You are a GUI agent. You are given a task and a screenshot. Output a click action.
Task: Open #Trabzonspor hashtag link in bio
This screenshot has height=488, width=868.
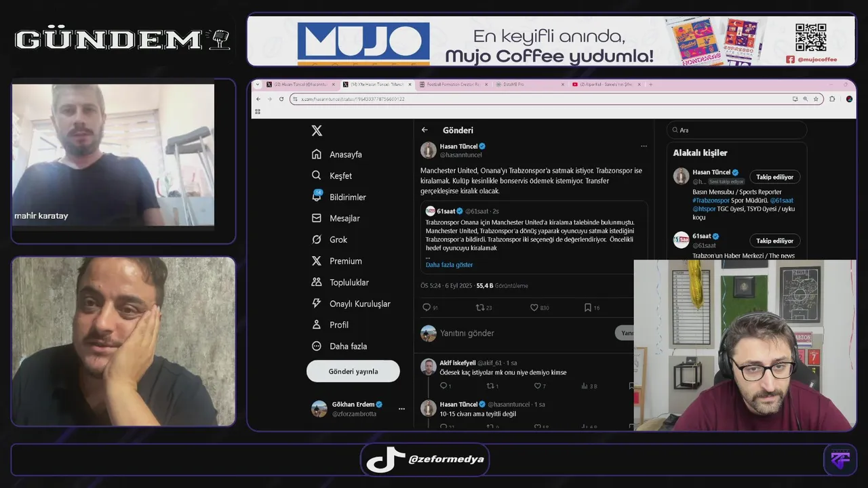click(711, 201)
